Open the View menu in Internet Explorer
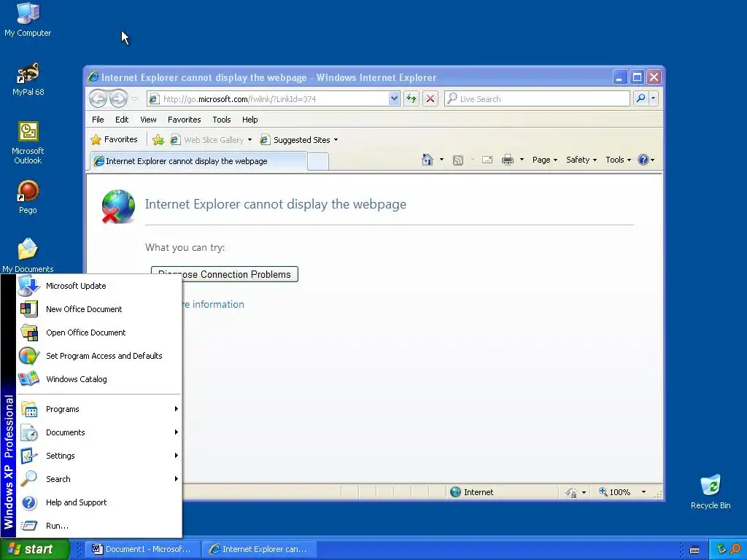Viewport: 747px width, 560px height. (x=148, y=120)
